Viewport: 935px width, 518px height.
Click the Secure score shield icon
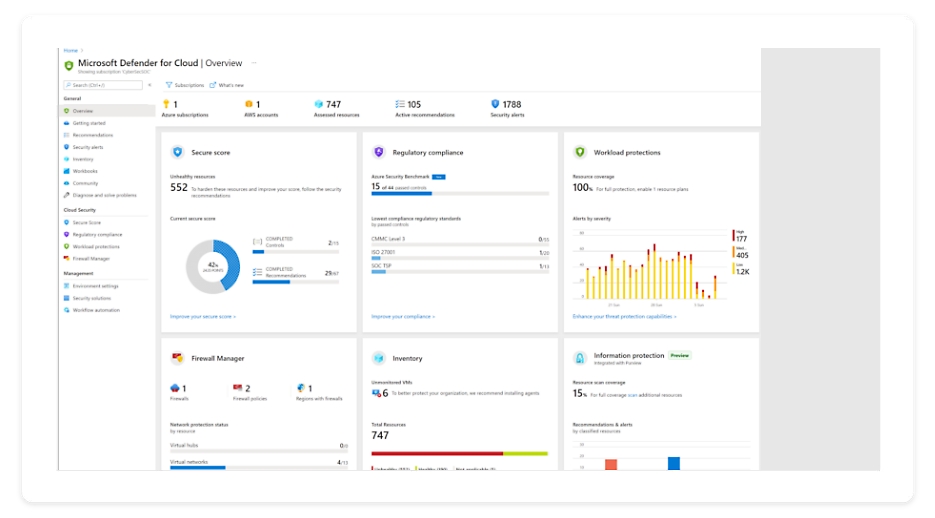pos(177,152)
